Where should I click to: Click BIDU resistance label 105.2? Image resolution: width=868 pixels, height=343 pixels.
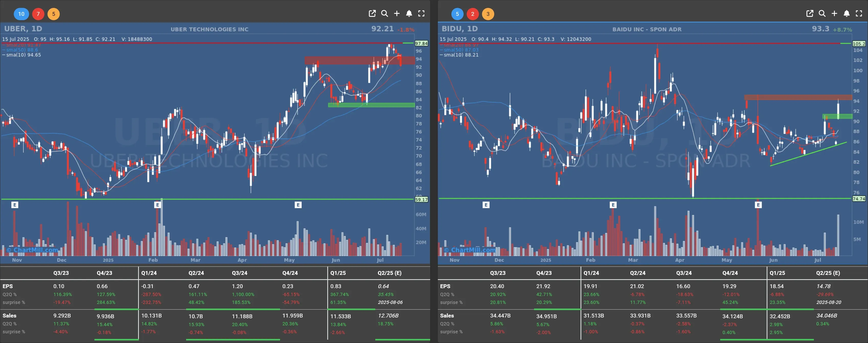click(x=859, y=44)
